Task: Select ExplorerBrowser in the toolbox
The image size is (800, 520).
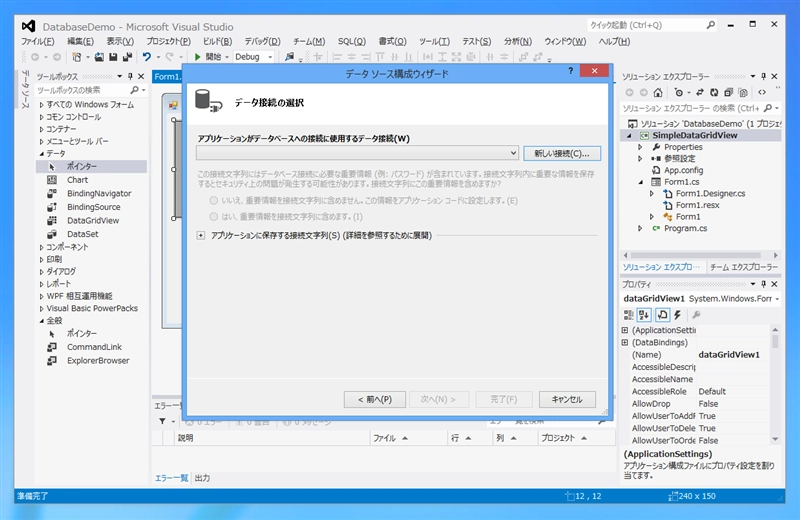Action: pos(98,361)
